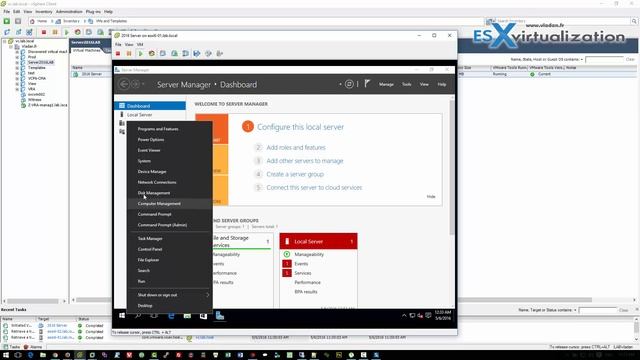Click the Suspend (pause) icon in VM console toolbar

[x=129, y=53]
